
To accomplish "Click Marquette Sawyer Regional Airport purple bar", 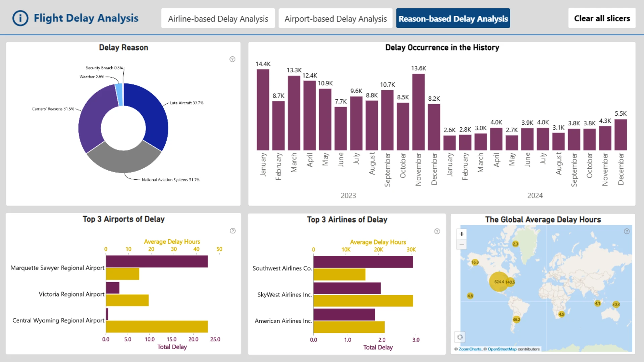I will coord(157,261).
